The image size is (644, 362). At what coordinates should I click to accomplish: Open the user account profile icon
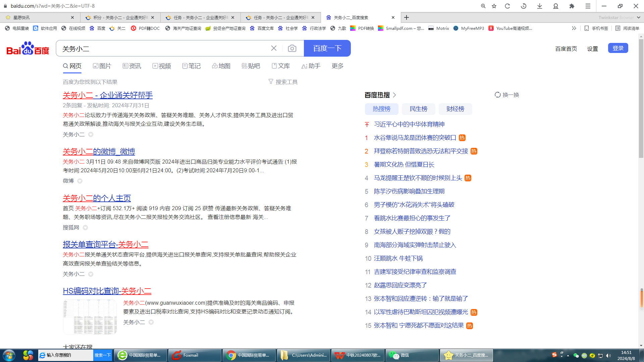(556, 6)
